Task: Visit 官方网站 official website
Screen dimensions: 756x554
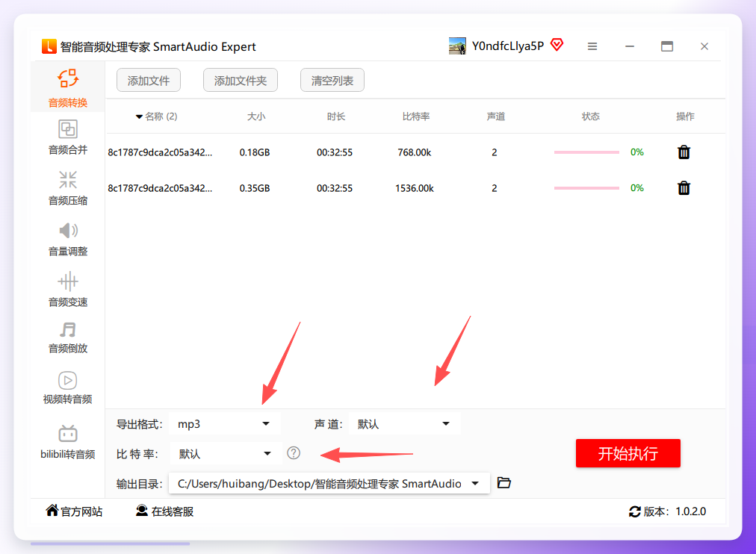Action: (74, 511)
